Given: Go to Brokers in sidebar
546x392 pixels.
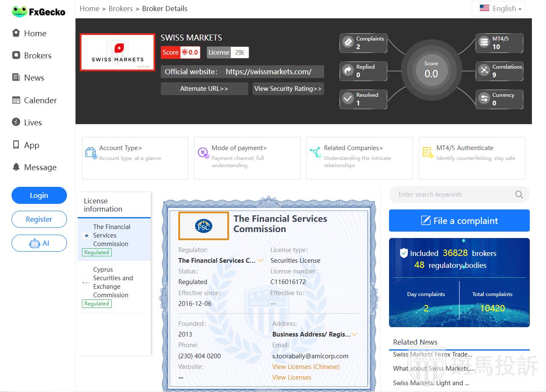Looking at the screenshot, I should [38, 55].
